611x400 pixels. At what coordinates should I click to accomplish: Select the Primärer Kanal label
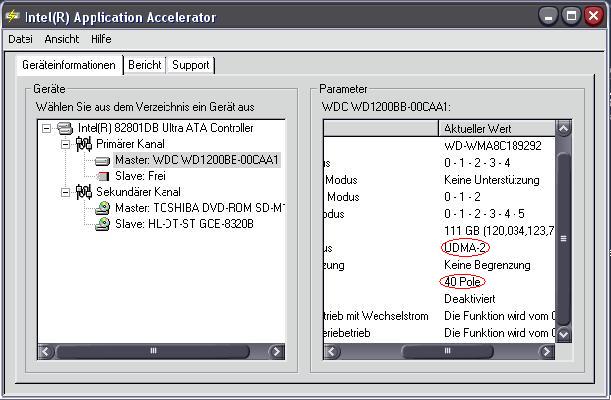pos(130,144)
